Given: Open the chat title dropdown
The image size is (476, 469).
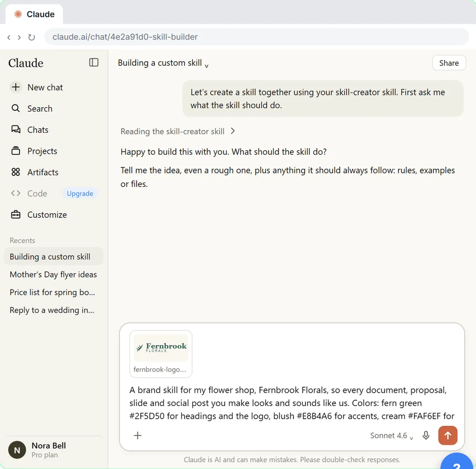Looking at the screenshot, I should pos(163,63).
